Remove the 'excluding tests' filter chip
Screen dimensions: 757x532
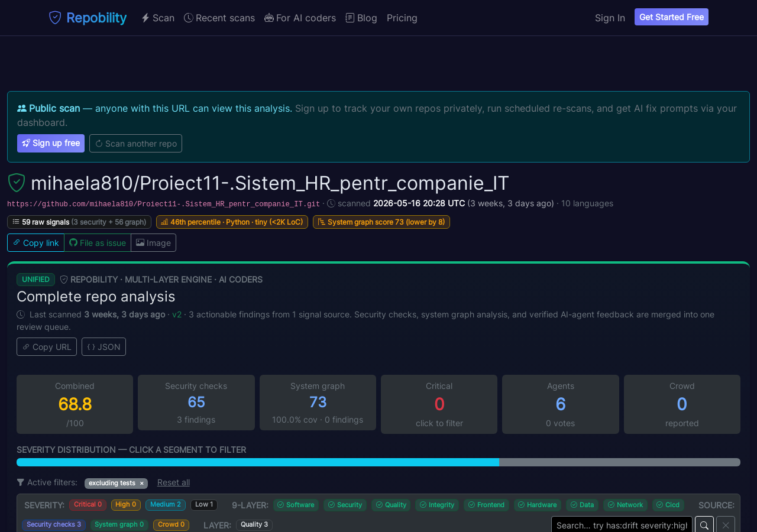(142, 483)
